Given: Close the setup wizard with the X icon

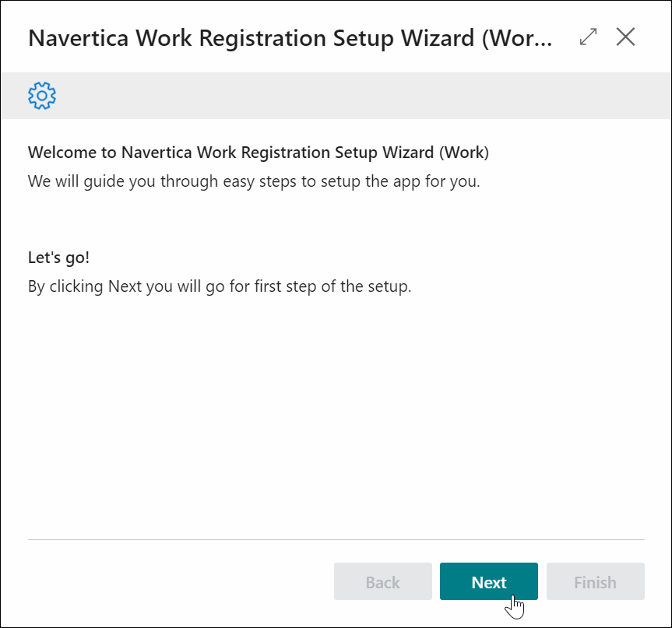Looking at the screenshot, I should click(625, 37).
